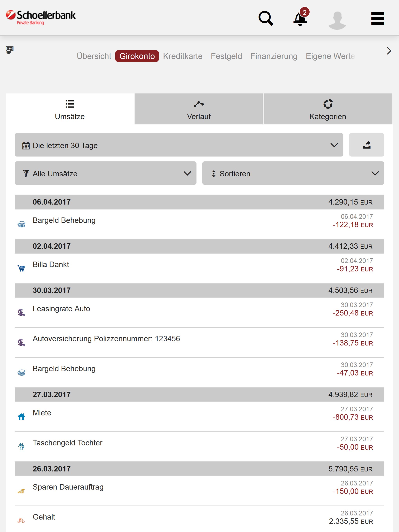
Task: Switch to the Kategorien tab
Action: point(327,109)
